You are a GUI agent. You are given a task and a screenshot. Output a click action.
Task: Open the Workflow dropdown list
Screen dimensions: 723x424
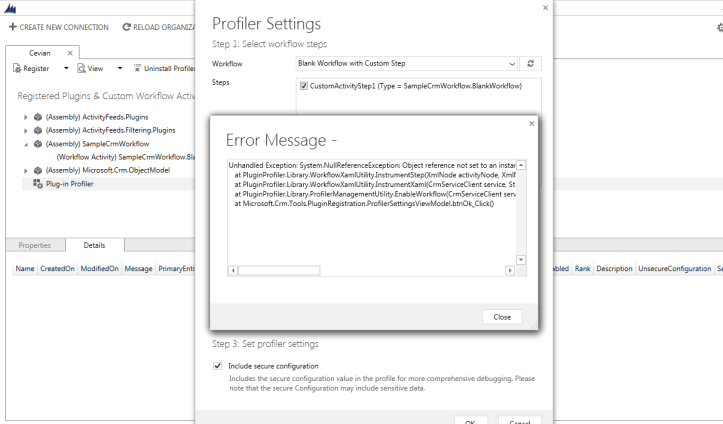[x=513, y=63]
